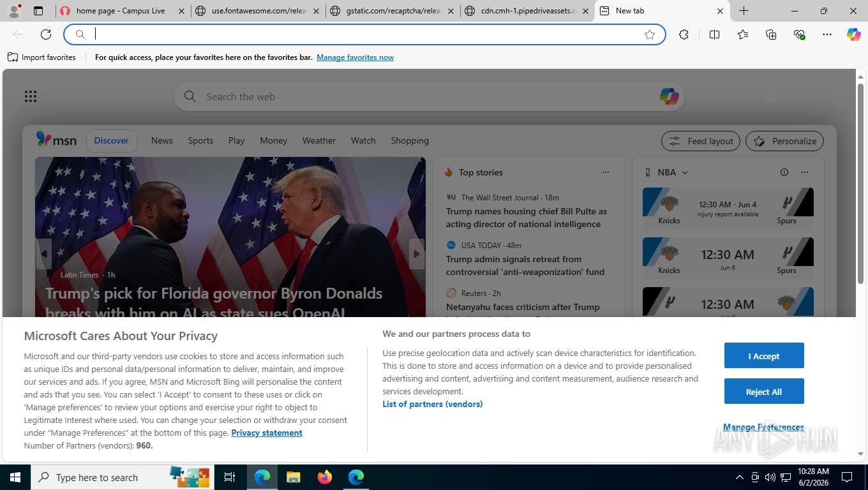The width and height of the screenshot is (868, 490).
Task: Open the Extensions puzzle icon
Action: 684,34
